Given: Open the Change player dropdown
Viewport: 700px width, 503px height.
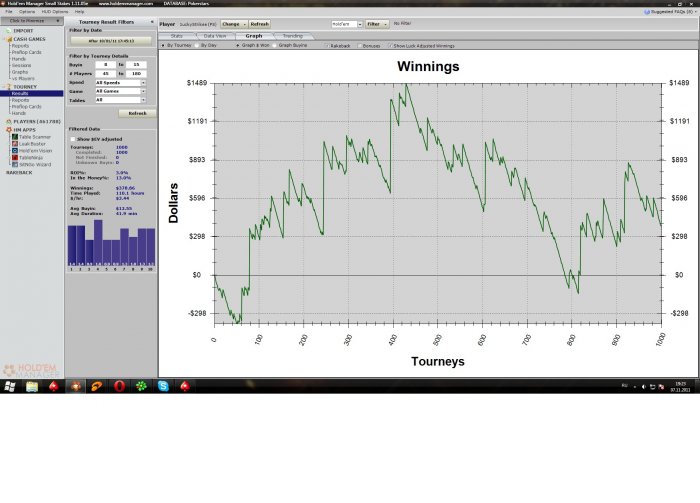Looking at the screenshot, I should click(x=234, y=24).
